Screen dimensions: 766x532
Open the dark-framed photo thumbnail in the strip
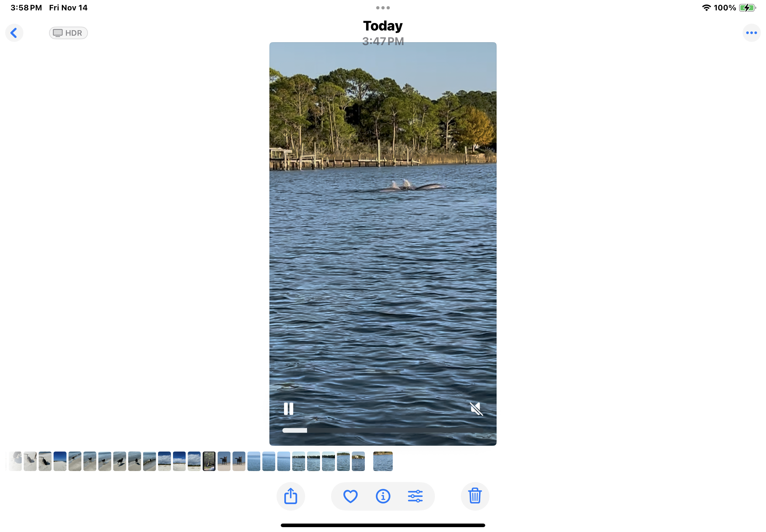(209, 461)
